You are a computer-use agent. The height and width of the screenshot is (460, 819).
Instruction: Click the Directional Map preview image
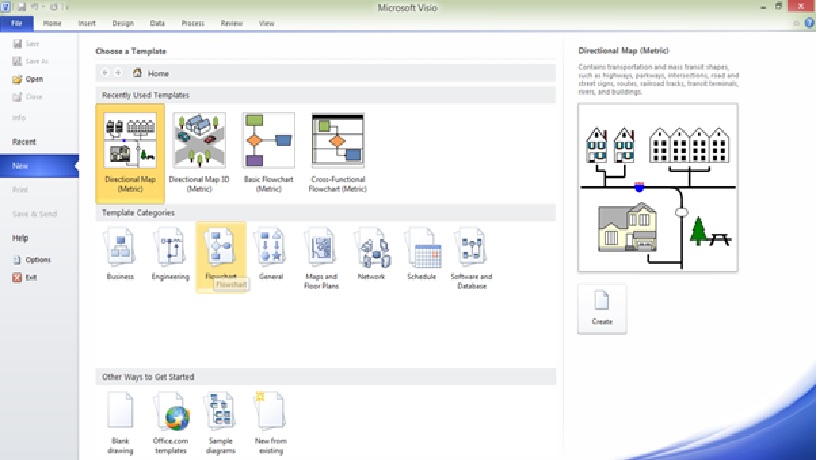[x=658, y=187]
